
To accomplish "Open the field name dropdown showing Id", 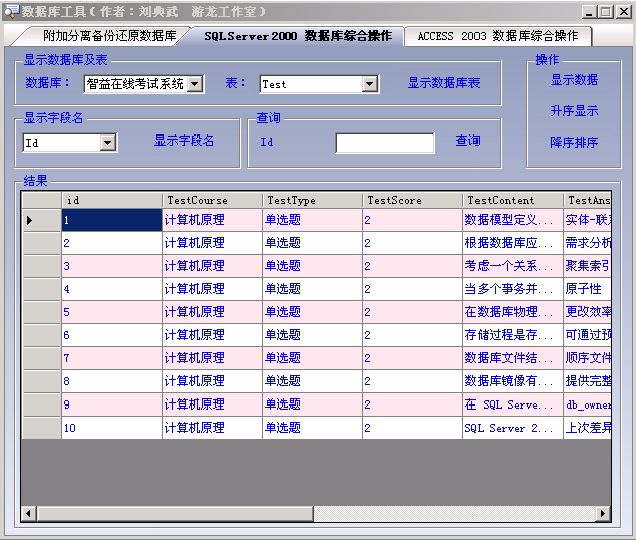I will [x=108, y=143].
